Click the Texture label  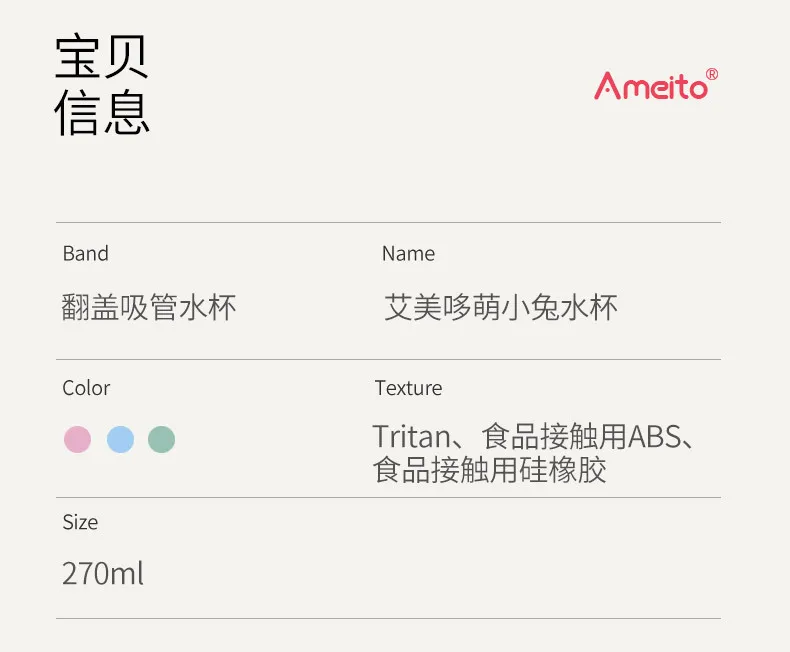pos(409,388)
